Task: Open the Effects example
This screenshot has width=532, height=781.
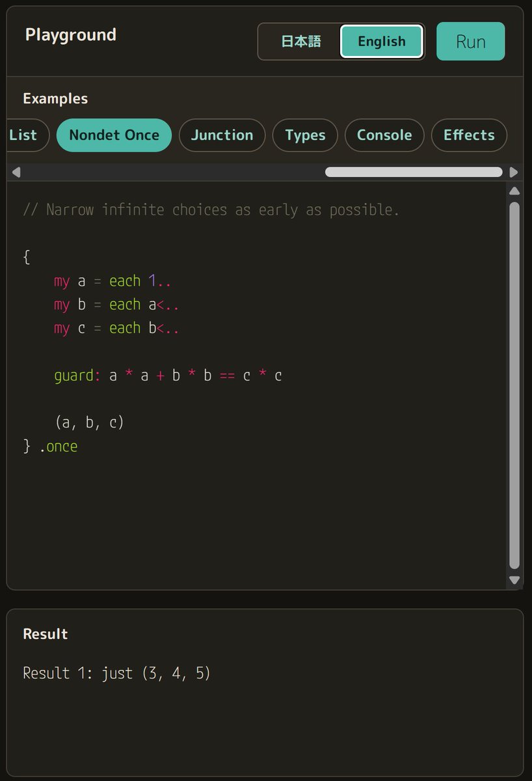Action: 469,135
